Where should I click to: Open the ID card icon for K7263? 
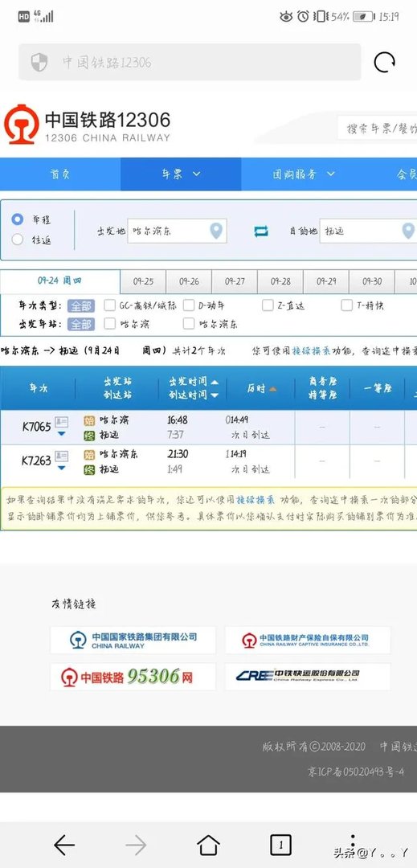click(x=61, y=457)
